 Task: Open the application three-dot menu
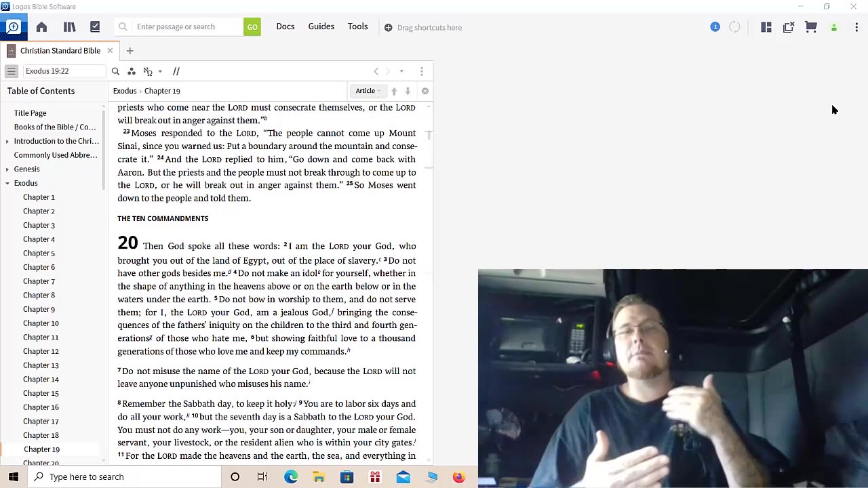856,27
